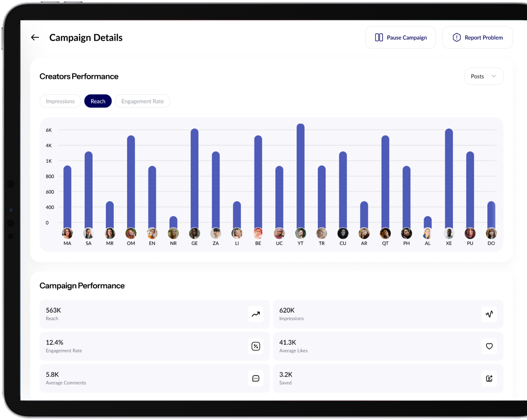Click the pause icon in Pause Campaign

(379, 38)
